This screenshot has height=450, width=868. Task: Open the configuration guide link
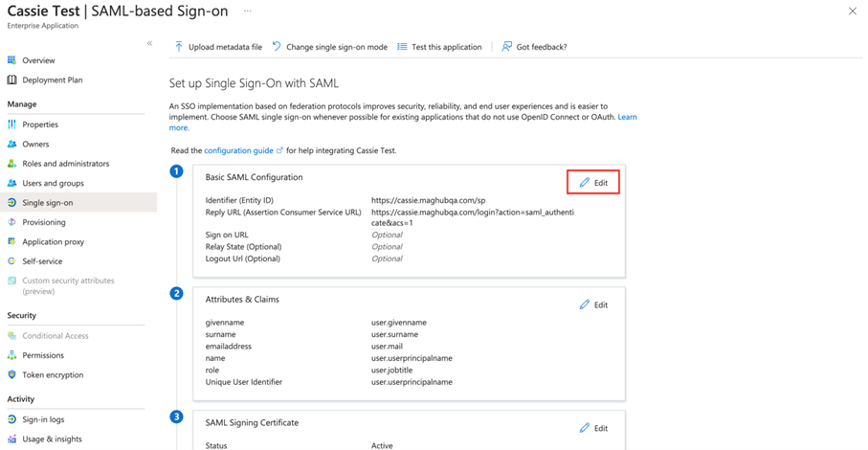[x=239, y=150]
